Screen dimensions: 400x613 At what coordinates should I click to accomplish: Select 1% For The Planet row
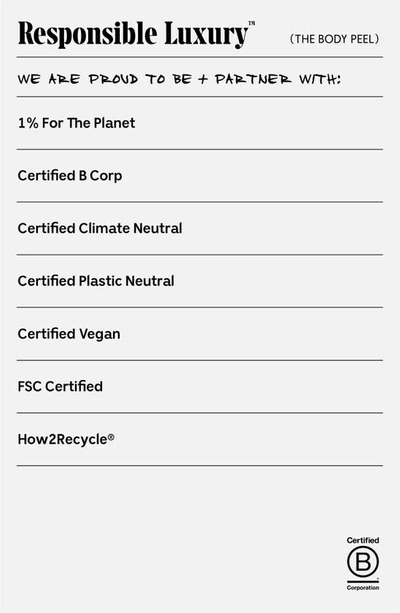[199, 123]
